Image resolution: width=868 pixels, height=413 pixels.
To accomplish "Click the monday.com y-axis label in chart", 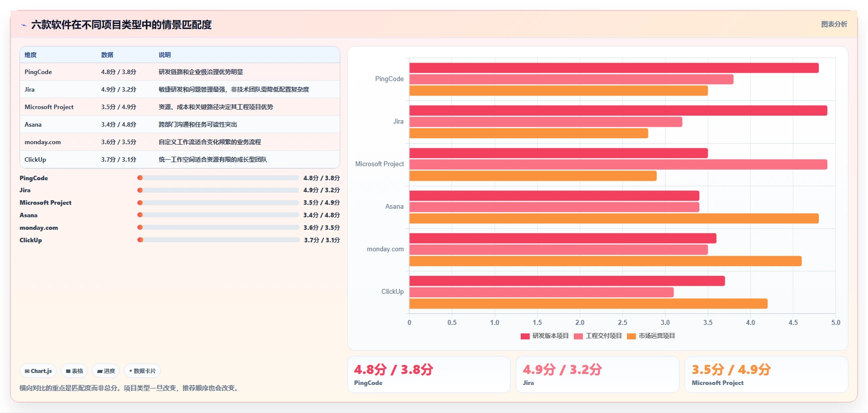I will 385,249.
